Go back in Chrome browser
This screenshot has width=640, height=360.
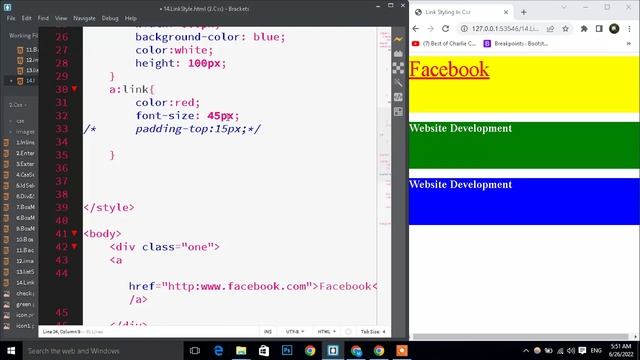[416, 29]
